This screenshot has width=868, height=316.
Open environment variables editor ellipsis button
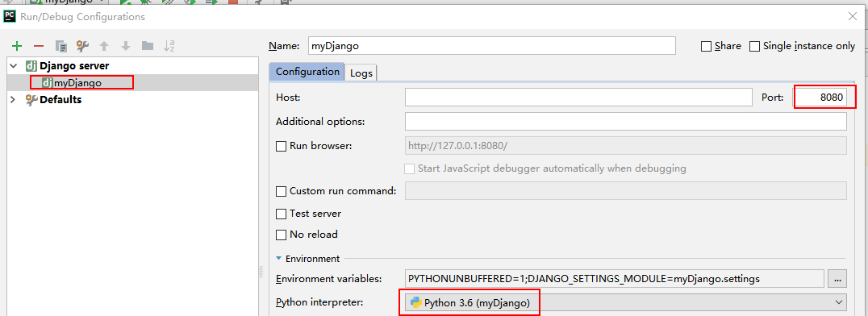point(837,279)
